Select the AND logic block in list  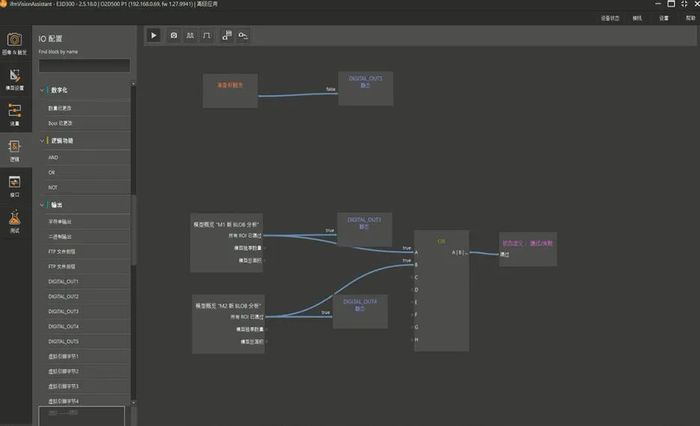(x=52, y=156)
